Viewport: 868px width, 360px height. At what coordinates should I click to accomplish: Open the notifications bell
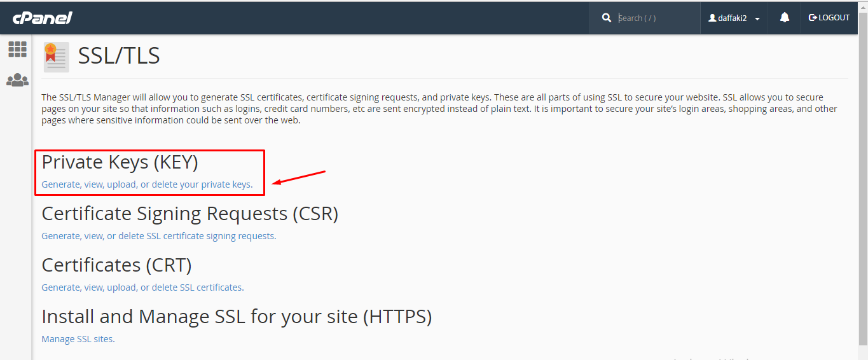pos(785,18)
